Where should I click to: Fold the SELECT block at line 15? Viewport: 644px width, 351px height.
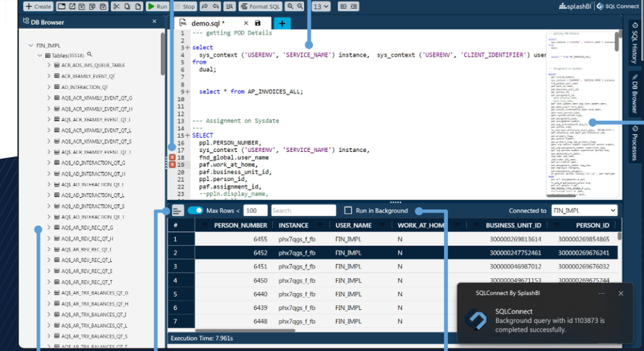coord(187,135)
